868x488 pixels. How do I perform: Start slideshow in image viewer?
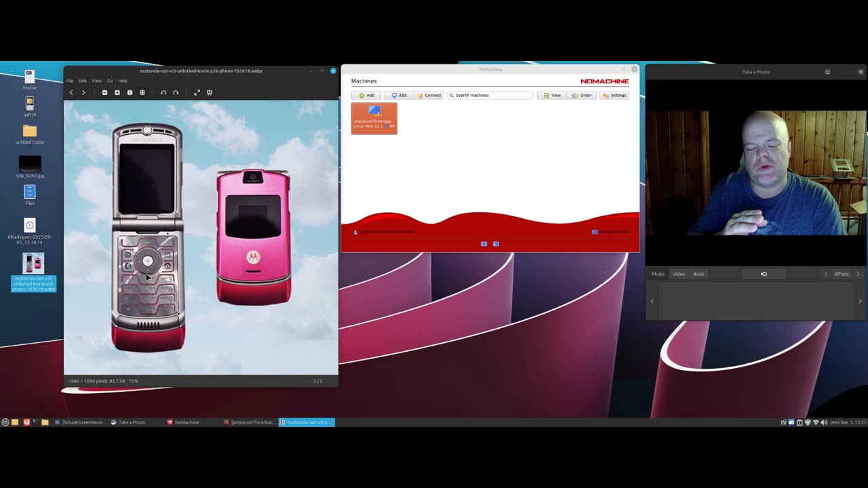[x=210, y=92]
